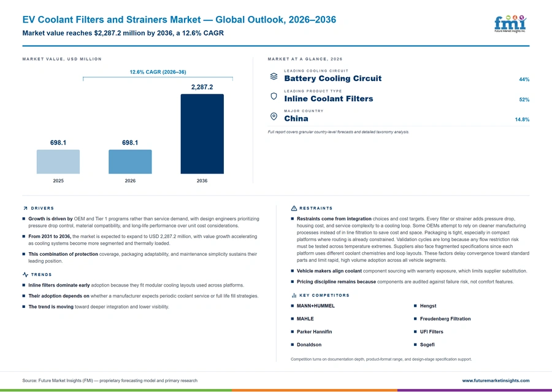552x392 pixels.
Task: Click the 44% share value
Action: (x=524, y=80)
